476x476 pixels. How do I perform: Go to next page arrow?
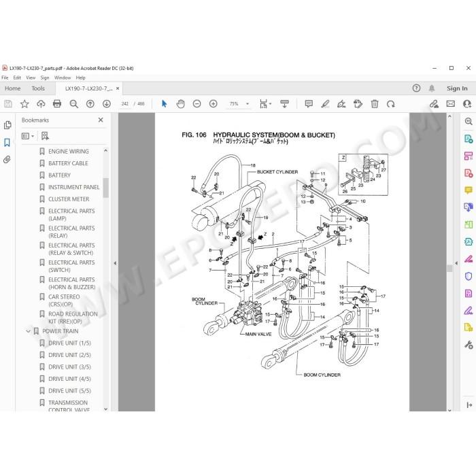click(107, 104)
